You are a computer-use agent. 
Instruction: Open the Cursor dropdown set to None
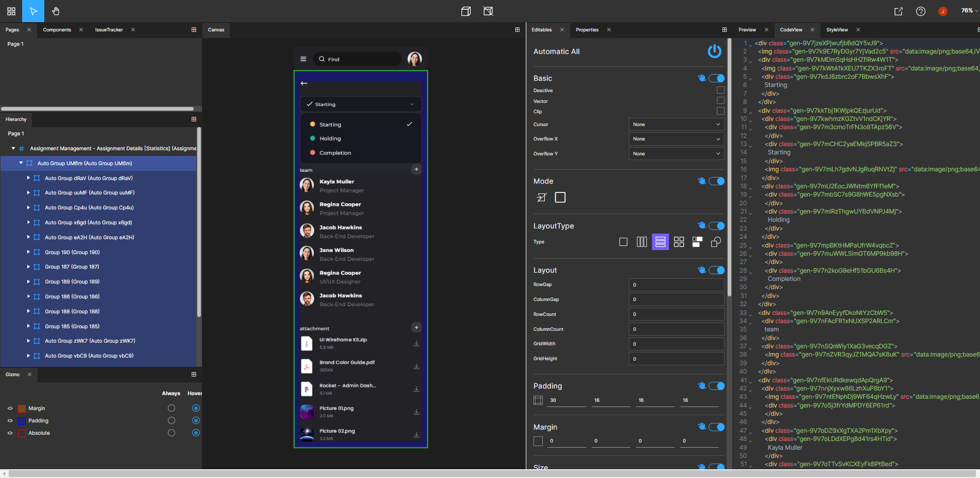(676, 124)
